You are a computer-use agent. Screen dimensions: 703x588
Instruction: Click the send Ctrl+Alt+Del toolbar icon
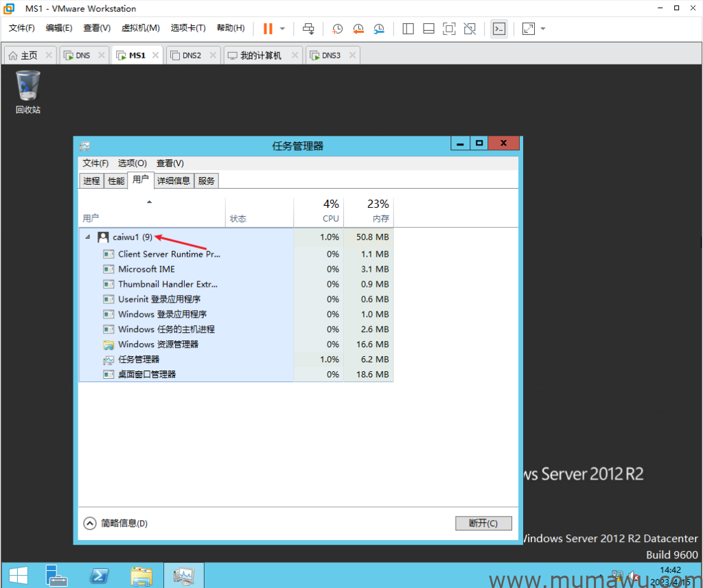coord(308,29)
